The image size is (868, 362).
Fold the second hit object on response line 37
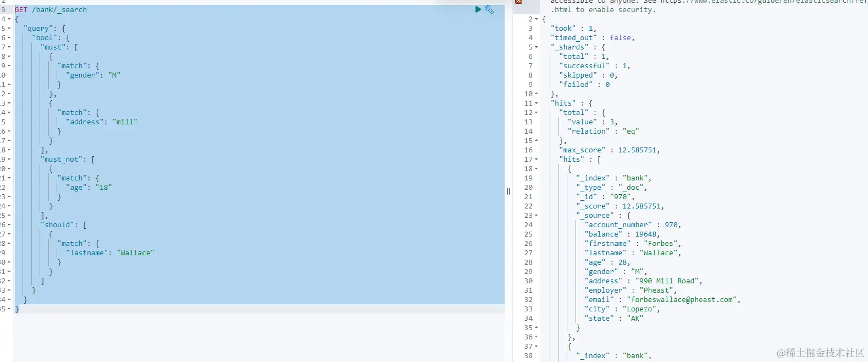(537, 347)
